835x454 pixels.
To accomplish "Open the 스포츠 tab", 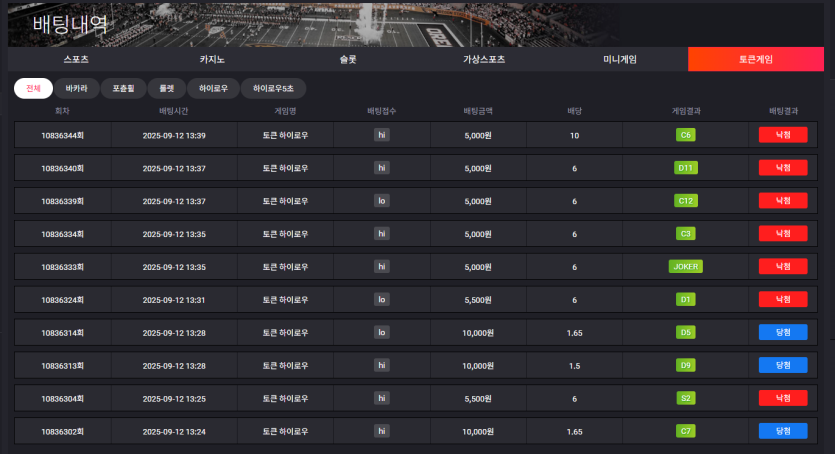I will tap(76, 59).
